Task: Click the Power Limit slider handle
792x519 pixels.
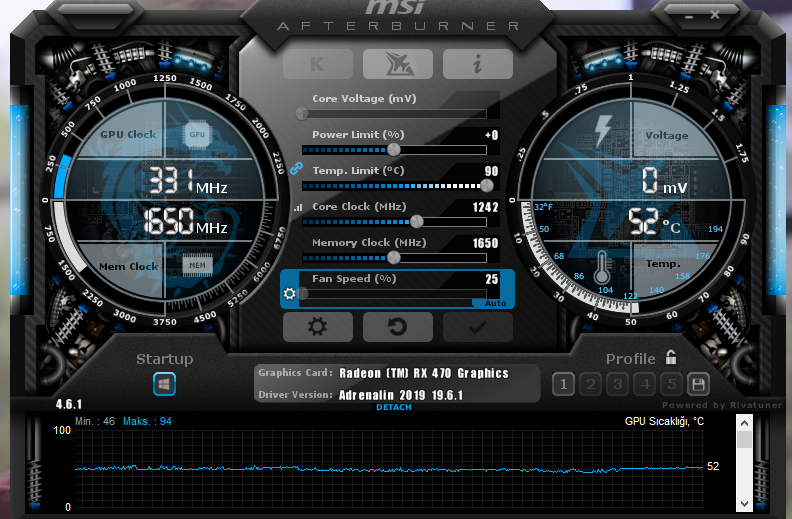Action: (394, 149)
